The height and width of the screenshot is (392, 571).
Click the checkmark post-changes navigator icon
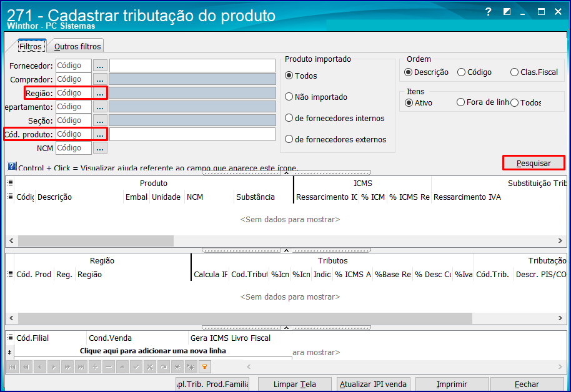pos(136,367)
